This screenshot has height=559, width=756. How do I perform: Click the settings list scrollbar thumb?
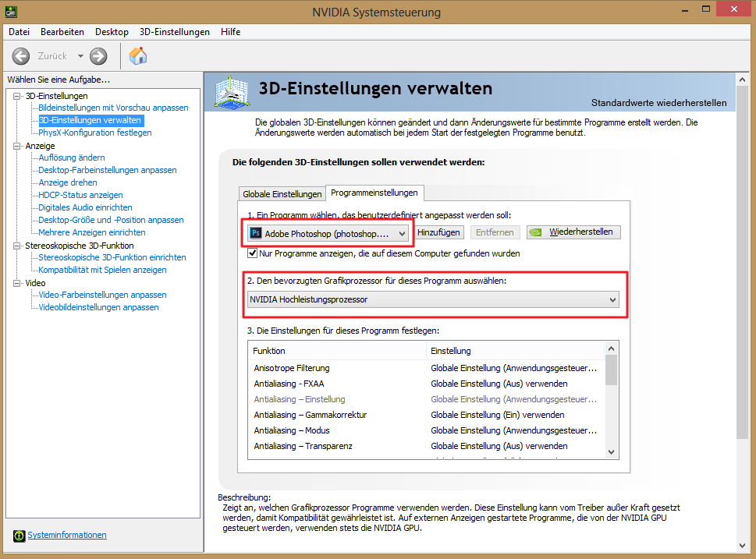612,370
